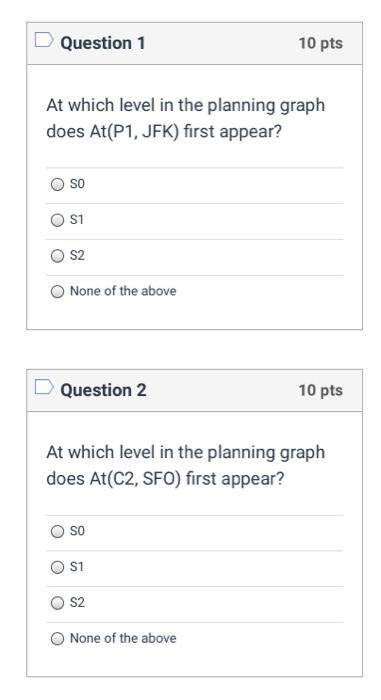The height and width of the screenshot is (700, 381).
Task: Click the Question 2 header title
Action: point(103,390)
